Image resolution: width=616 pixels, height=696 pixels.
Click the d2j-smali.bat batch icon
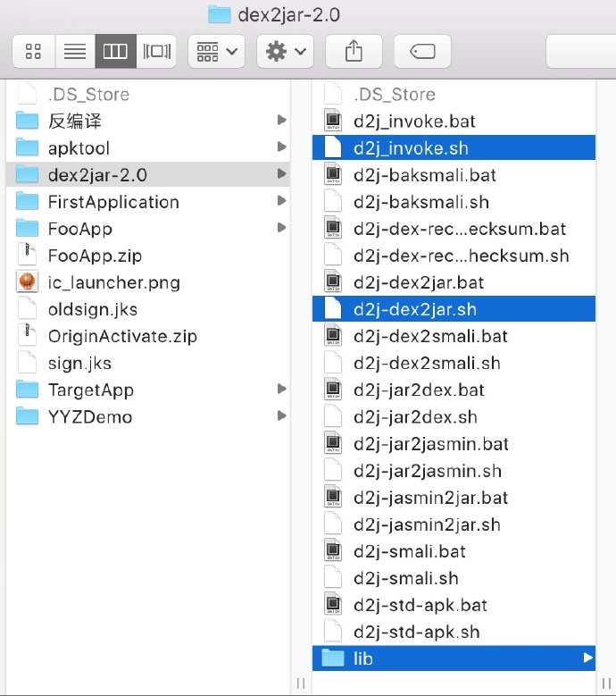[333, 550]
